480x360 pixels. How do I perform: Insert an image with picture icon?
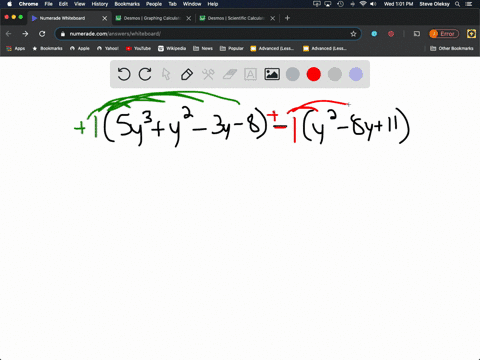272,74
